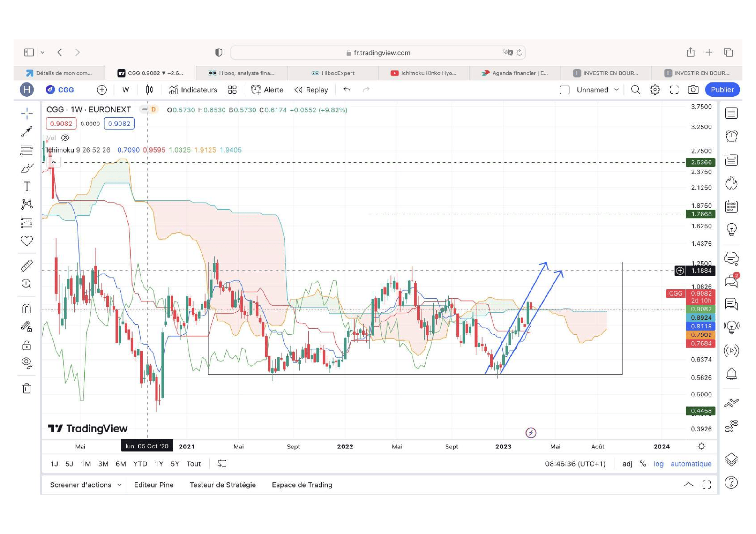Expand the Screener d'actions dropdown arrow

(120, 485)
